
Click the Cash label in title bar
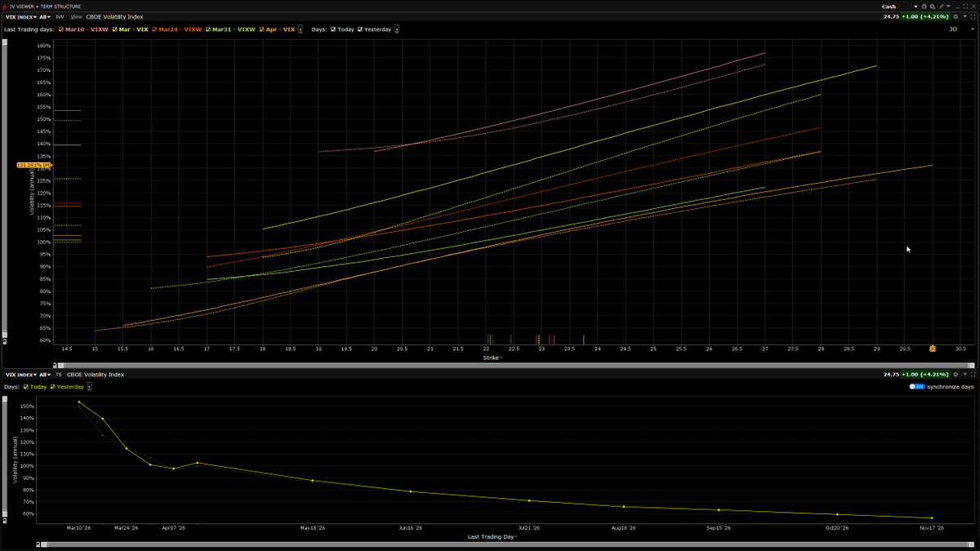[x=889, y=7]
